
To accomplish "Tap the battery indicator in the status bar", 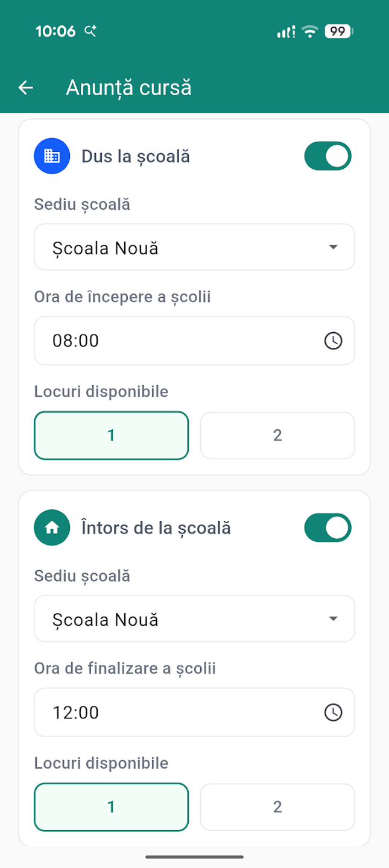I will [x=338, y=32].
